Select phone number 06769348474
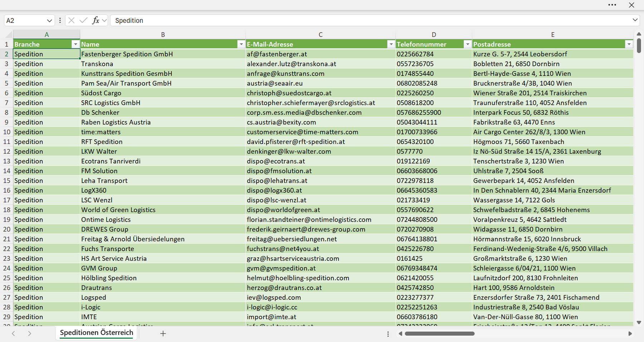The image size is (644, 342). (434, 268)
